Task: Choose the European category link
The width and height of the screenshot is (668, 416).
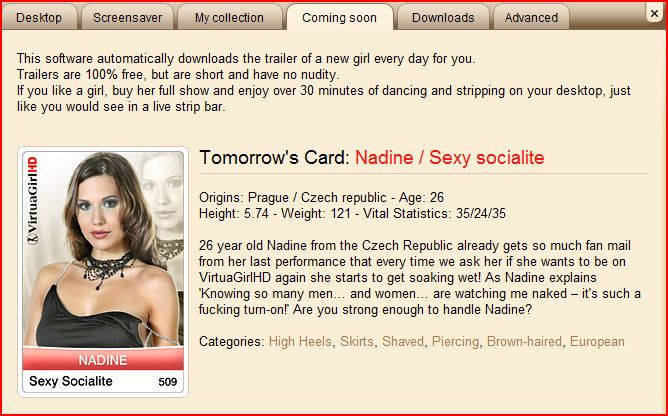Action: coord(597,341)
